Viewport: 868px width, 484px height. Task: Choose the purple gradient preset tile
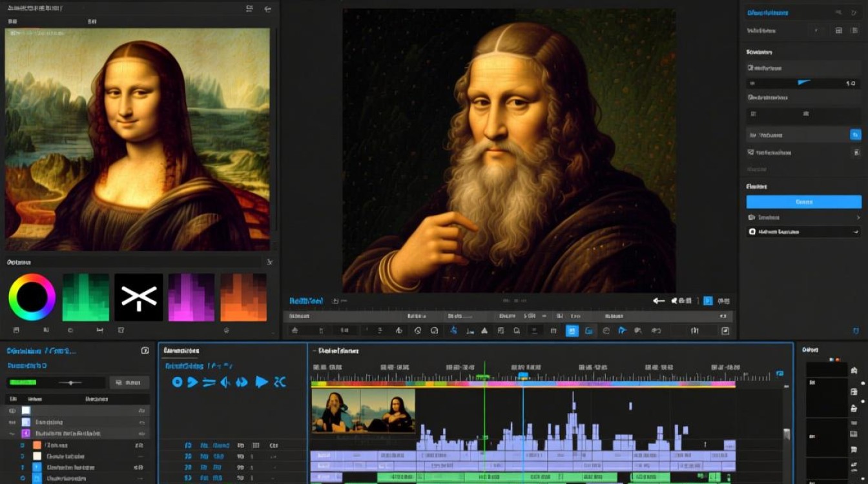(x=191, y=297)
